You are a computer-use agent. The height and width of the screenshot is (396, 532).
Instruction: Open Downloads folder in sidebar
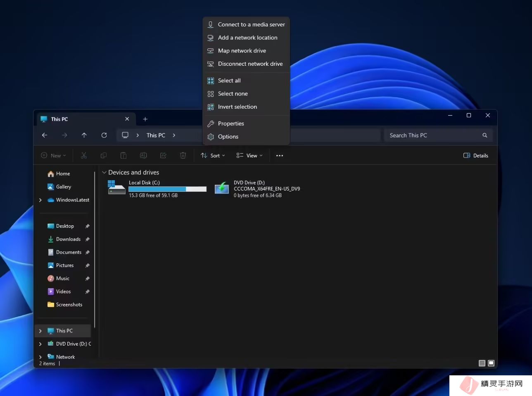pos(68,239)
